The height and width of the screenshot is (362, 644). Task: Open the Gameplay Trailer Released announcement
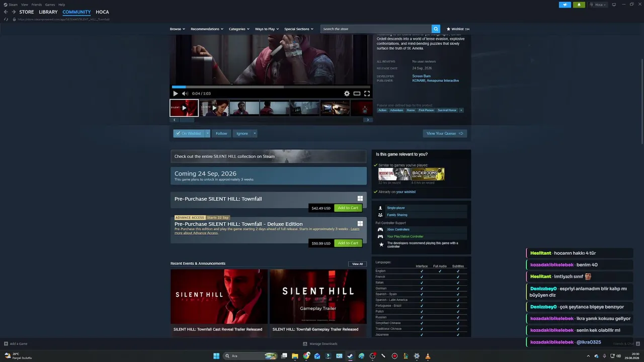[x=318, y=303]
